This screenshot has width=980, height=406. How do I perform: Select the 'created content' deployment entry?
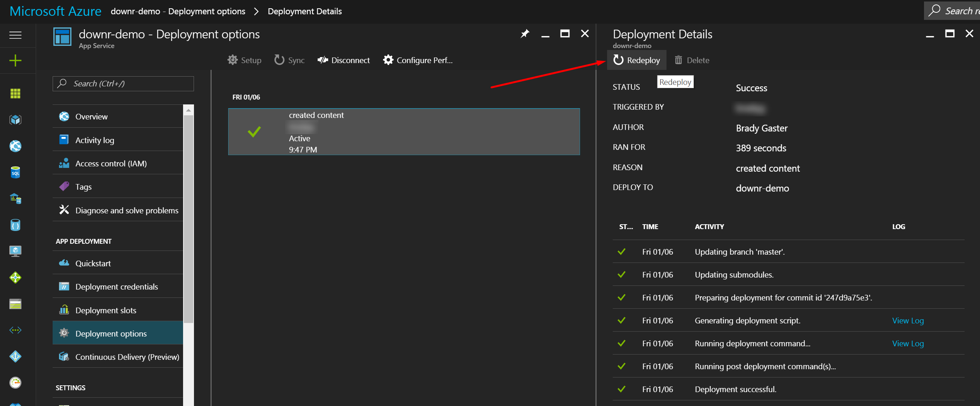tap(404, 132)
